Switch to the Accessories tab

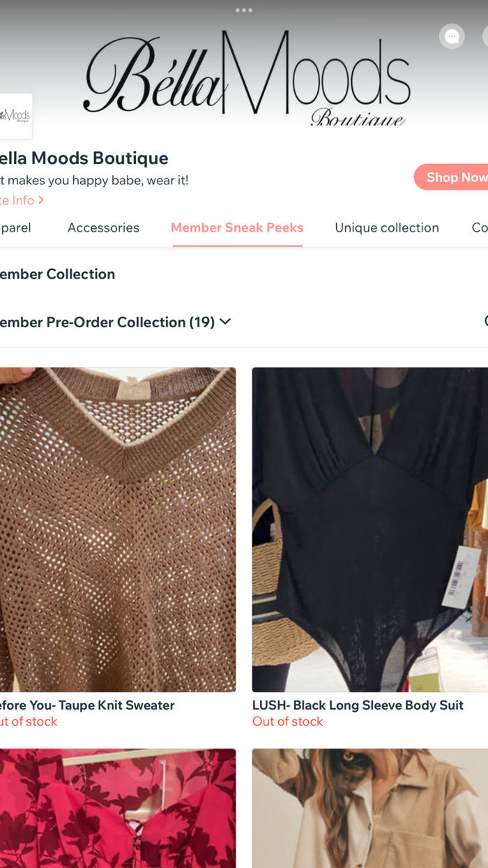point(103,227)
